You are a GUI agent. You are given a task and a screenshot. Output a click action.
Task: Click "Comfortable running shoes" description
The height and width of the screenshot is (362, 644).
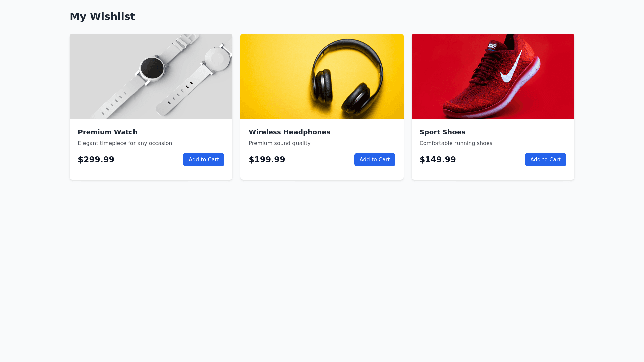coord(456,143)
